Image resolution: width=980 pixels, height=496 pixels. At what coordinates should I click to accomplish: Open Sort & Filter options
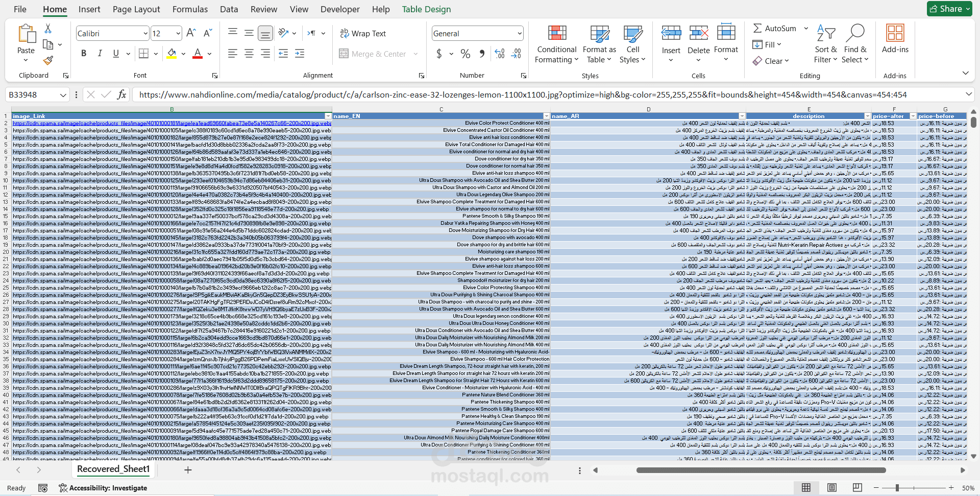coord(826,44)
